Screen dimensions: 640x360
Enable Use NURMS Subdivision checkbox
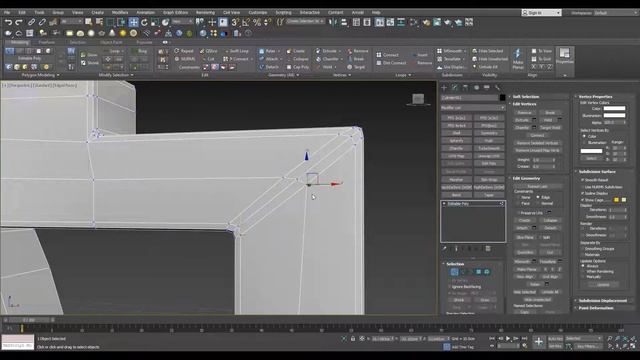(x=582, y=187)
